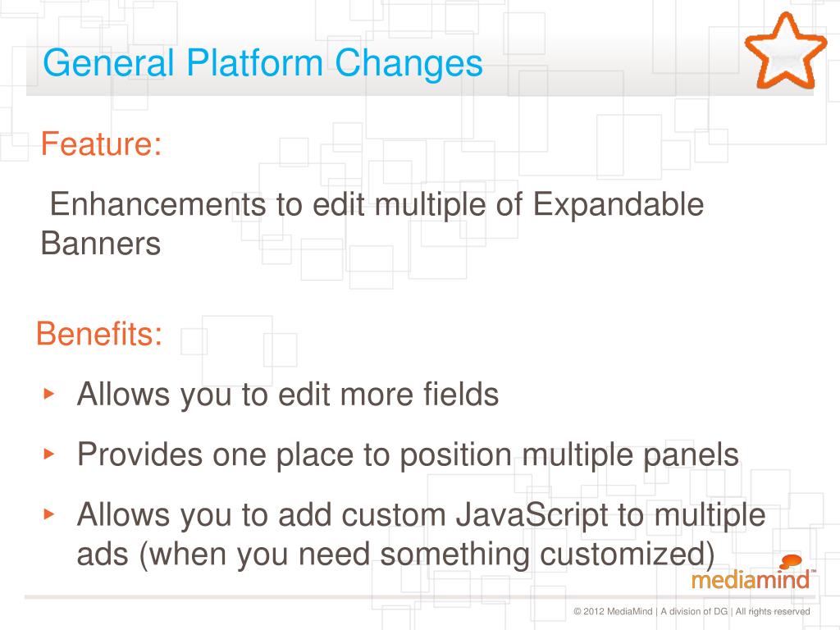Click the 2012 MediaMind copyright text
840x630 pixels.
click(613, 611)
